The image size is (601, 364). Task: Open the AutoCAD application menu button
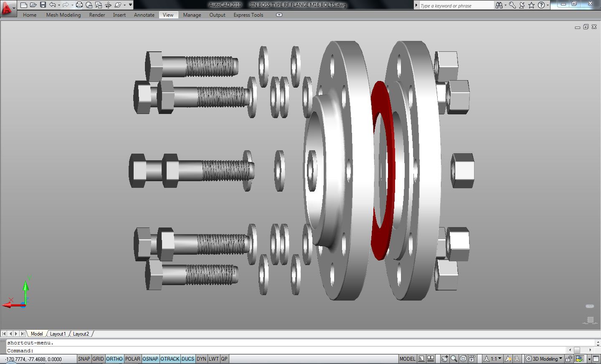[x=8, y=8]
